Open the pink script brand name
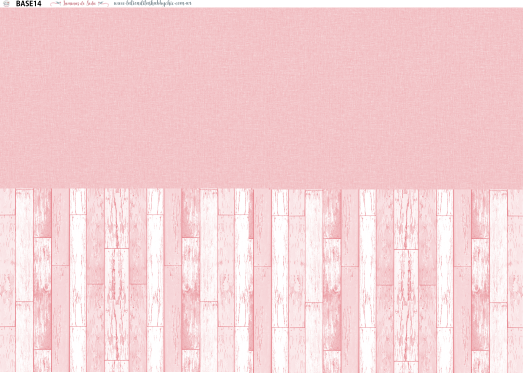Screen dimensions: 523x373 coord(79,4)
